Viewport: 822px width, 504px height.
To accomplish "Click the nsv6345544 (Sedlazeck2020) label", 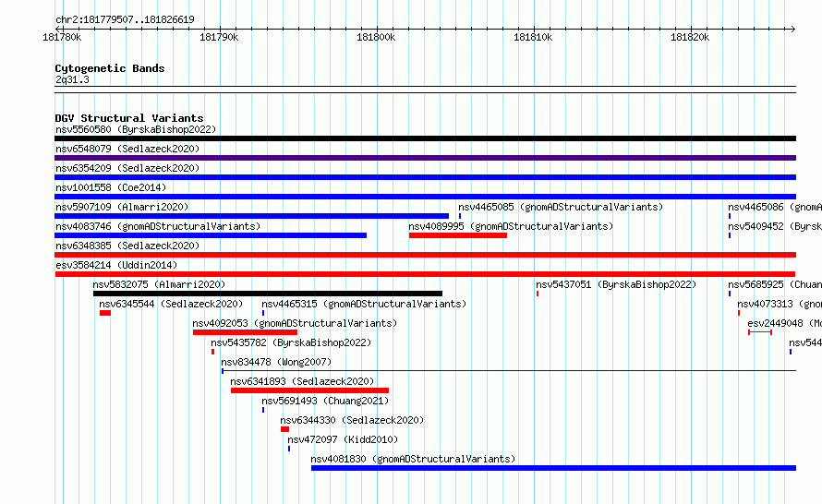I will (171, 304).
